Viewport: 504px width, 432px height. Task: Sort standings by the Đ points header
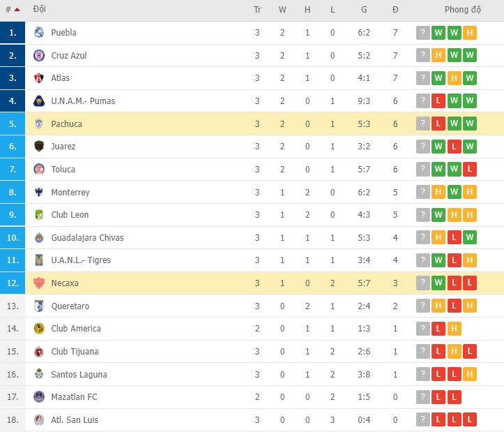tap(395, 10)
